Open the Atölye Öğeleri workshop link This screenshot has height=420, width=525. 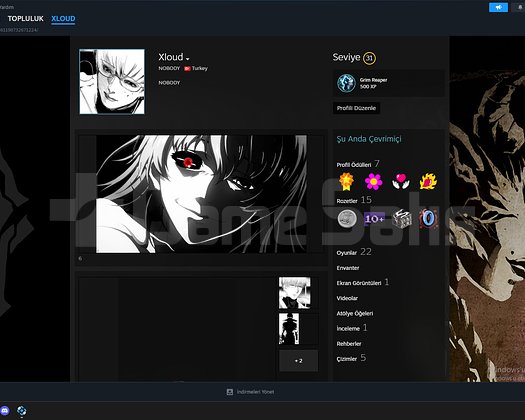[x=355, y=313]
